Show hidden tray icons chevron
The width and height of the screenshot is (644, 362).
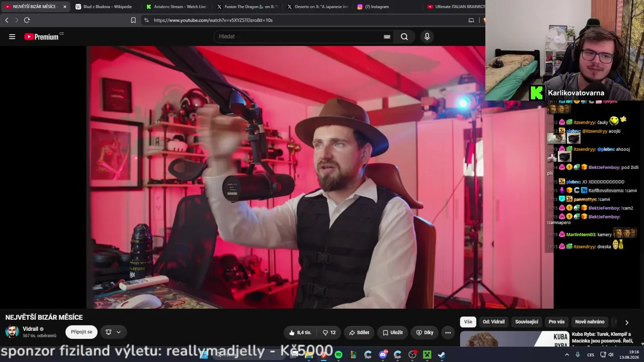(567, 354)
